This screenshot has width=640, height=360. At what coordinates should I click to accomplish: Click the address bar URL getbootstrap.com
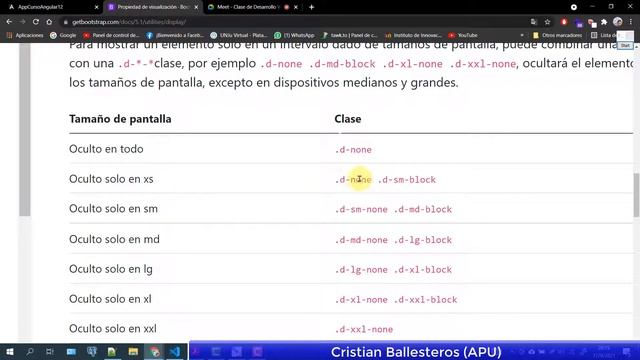click(x=129, y=22)
